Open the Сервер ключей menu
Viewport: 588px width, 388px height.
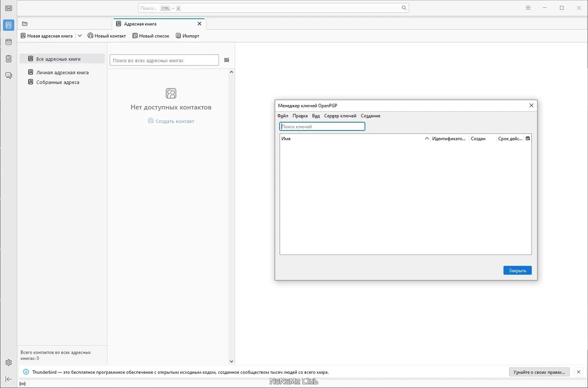tap(340, 116)
